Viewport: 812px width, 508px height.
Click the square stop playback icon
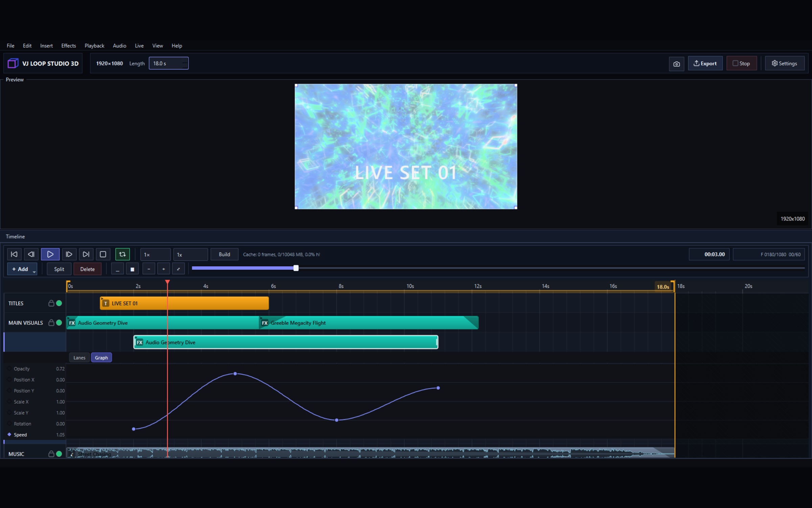[103, 254]
